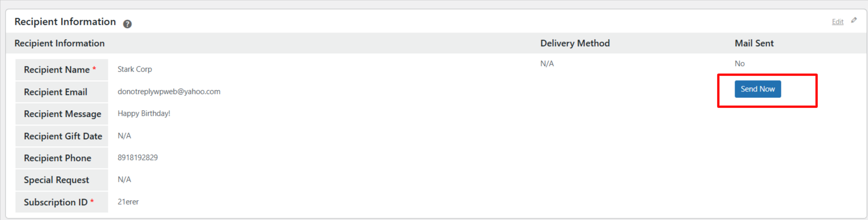This screenshot has height=220, width=868.
Task: Click the pencil edit icon
Action: (854, 21)
